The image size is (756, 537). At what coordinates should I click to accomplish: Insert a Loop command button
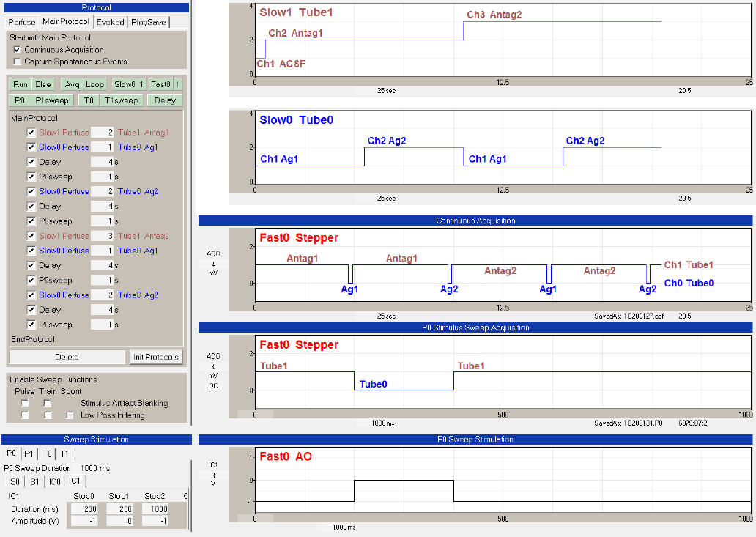[x=94, y=84]
